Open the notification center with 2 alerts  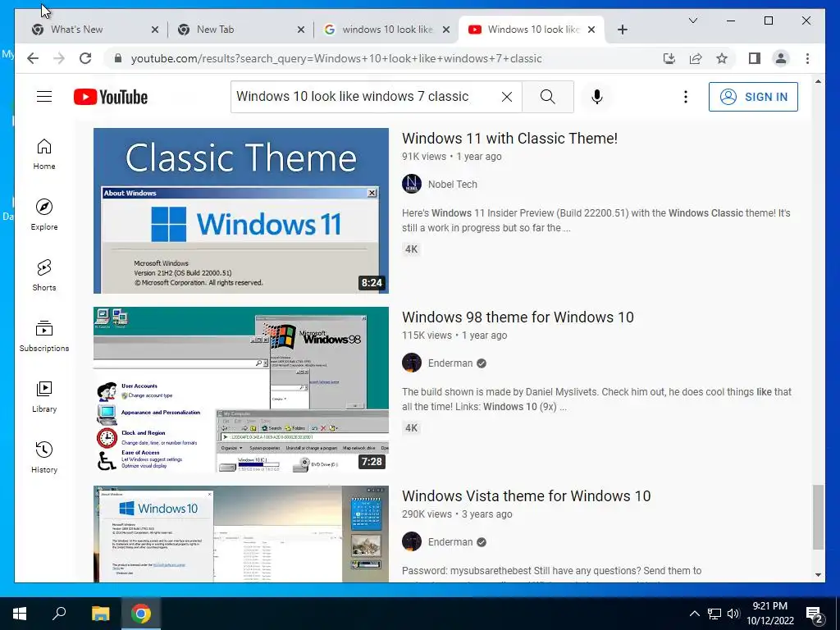(x=815, y=614)
